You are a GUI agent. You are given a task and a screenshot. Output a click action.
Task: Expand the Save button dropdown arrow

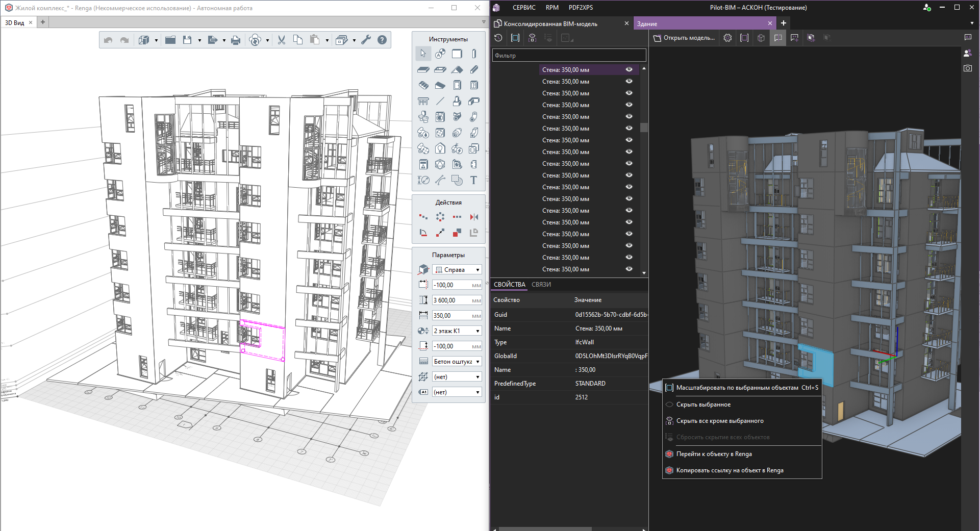pyautogui.click(x=199, y=40)
